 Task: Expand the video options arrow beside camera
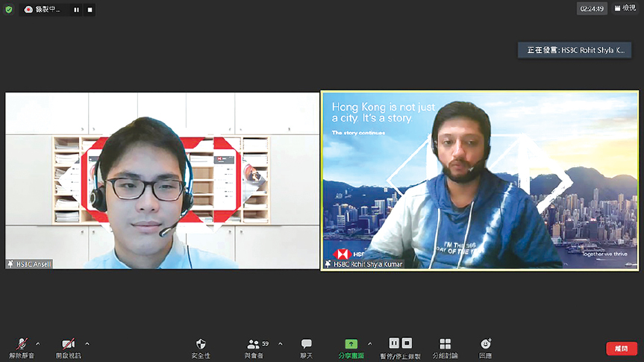(87, 343)
